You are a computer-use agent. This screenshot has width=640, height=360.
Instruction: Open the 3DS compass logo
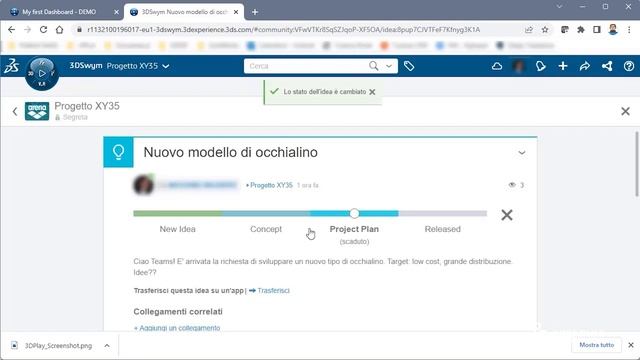click(x=11, y=66)
